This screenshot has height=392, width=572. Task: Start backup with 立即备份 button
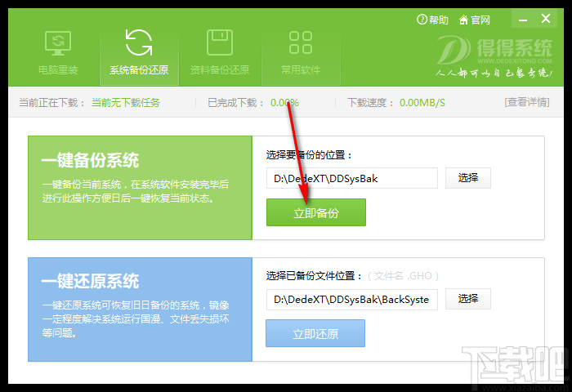click(x=316, y=212)
